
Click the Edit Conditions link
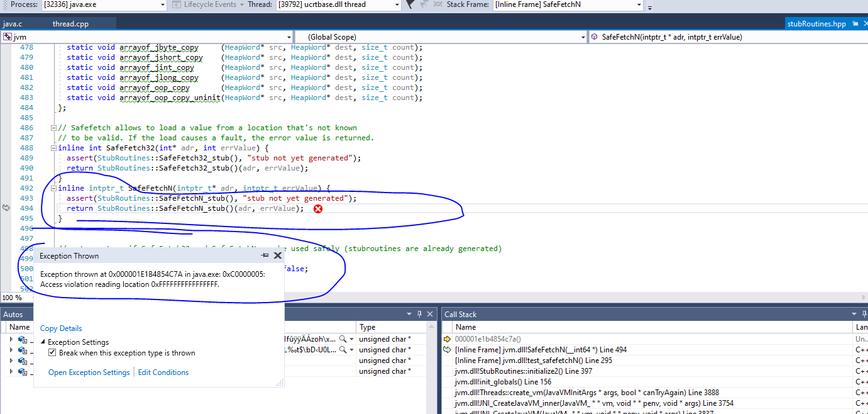coord(163,372)
